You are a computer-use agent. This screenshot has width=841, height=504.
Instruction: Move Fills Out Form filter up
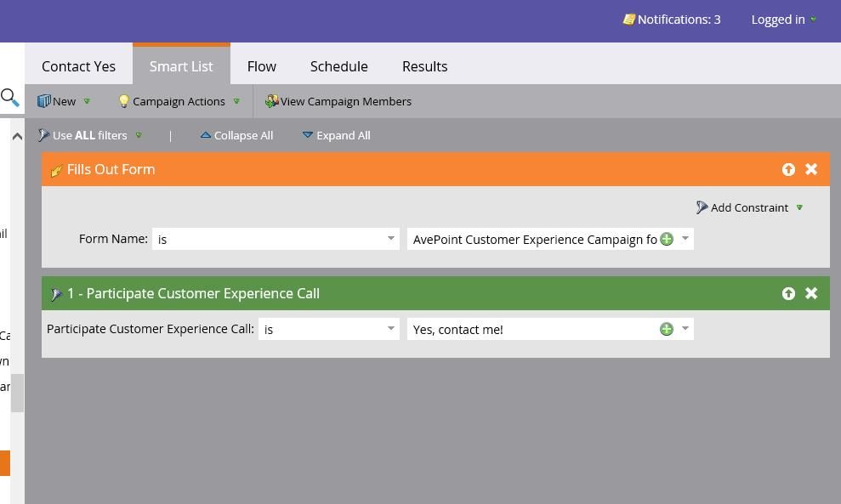[788, 169]
